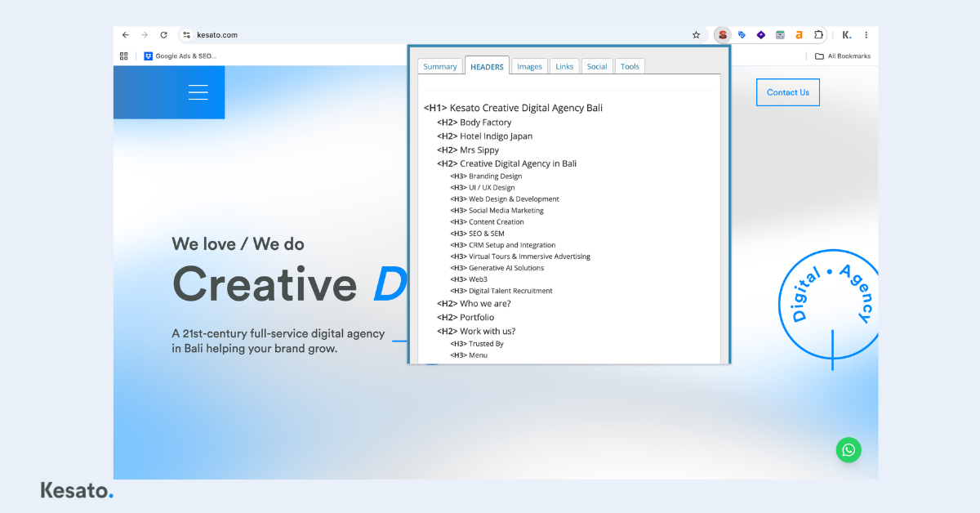Select H3 'Branding Design' row
Image resolution: width=980 pixels, height=513 pixels.
(486, 176)
